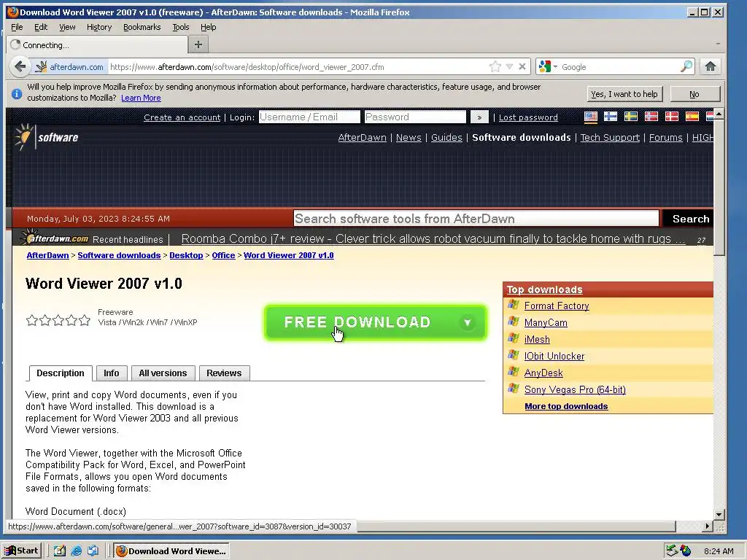Viewport: 747px width, 560px height.
Task: Open the Office breadcrumb link
Action: click(x=223, y=255)
